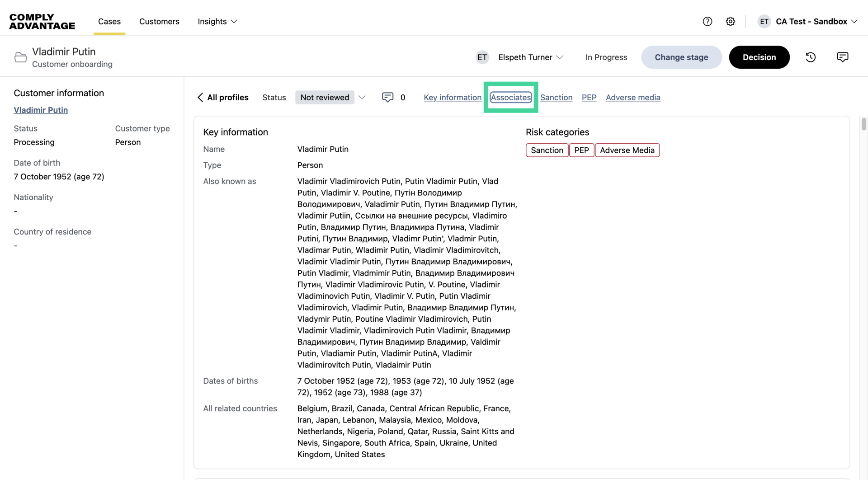Open the help question mark icon

707,21
